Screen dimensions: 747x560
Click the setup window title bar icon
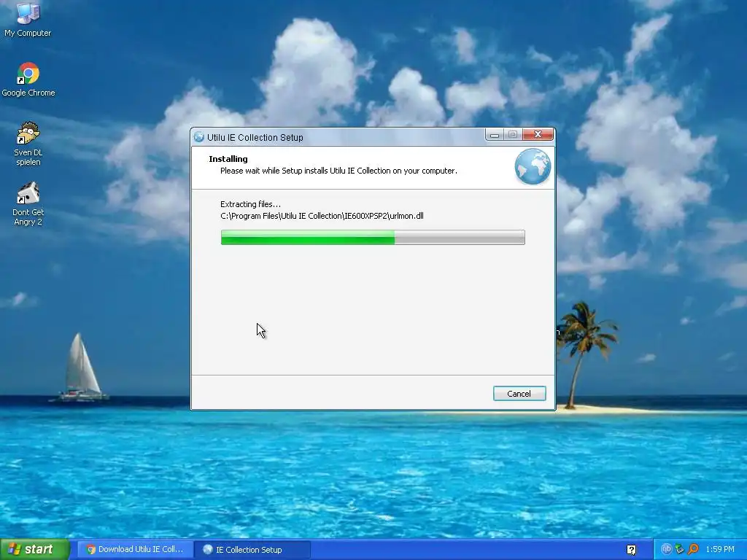[199, 137]
